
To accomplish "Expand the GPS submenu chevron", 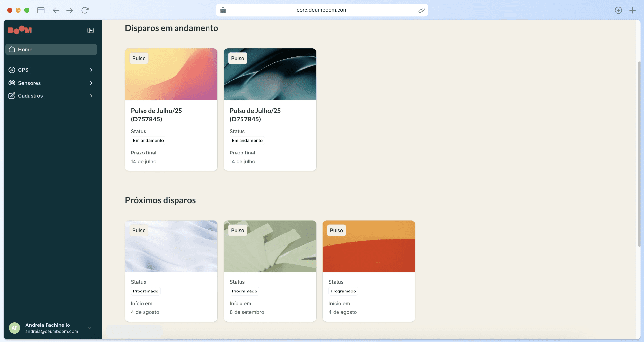I will click(x=91, y=70).
